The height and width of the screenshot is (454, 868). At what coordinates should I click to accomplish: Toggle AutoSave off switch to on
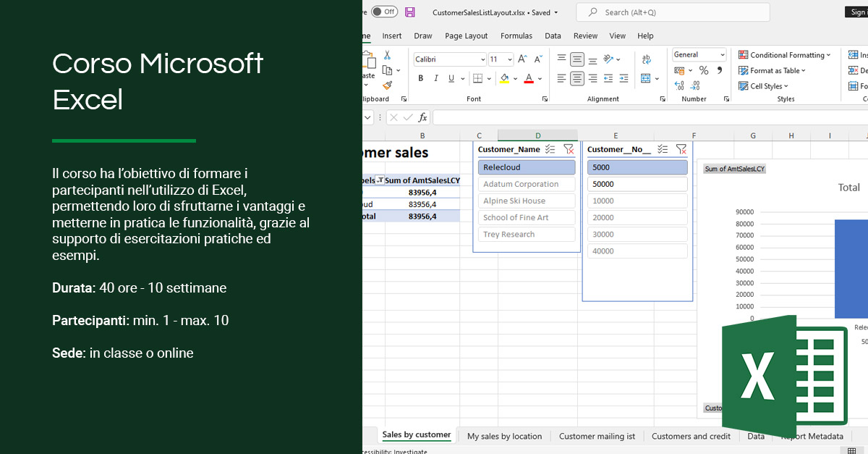coord(384,12)
